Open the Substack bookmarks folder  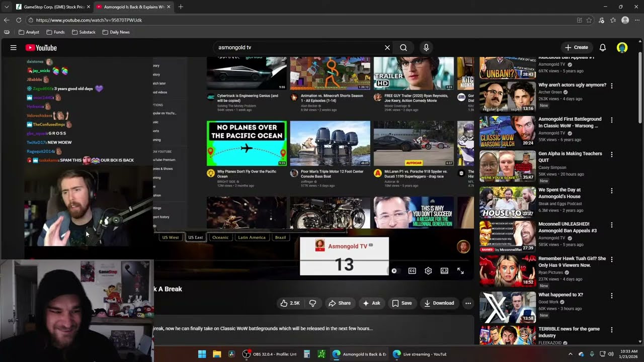[x=84, y=32]
